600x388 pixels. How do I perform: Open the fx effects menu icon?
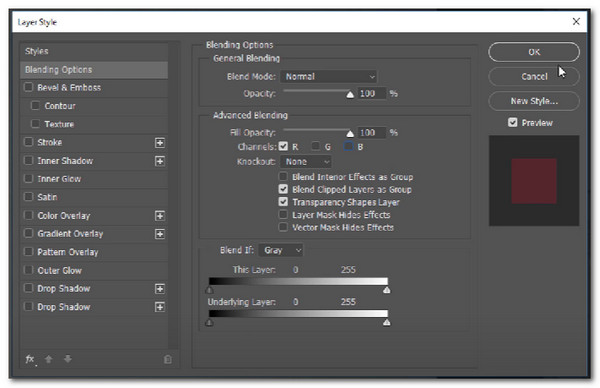click(x=30, y=359)
